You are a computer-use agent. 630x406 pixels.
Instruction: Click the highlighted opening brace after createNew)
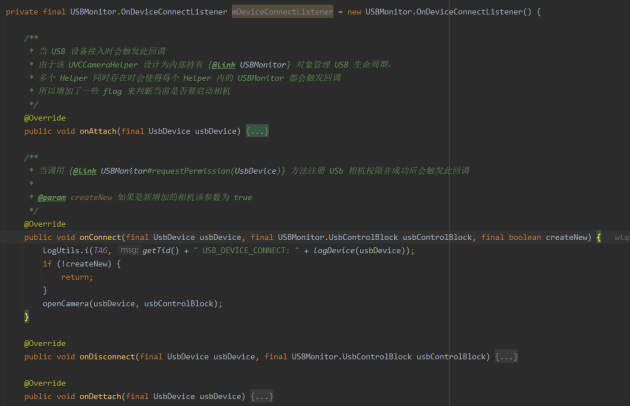point(599,237)
